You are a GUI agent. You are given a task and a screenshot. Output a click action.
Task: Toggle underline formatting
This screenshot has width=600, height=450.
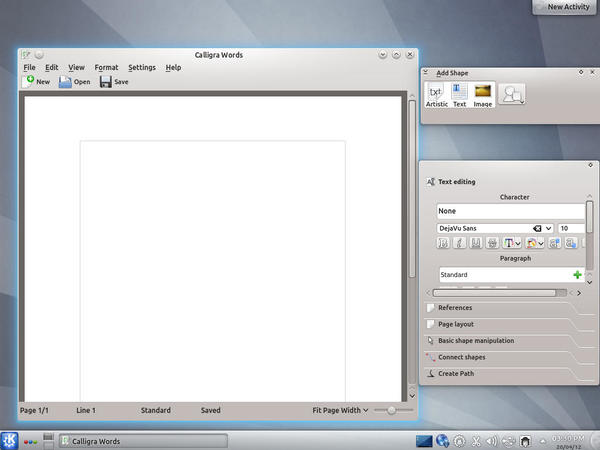[x=476, y=243]
